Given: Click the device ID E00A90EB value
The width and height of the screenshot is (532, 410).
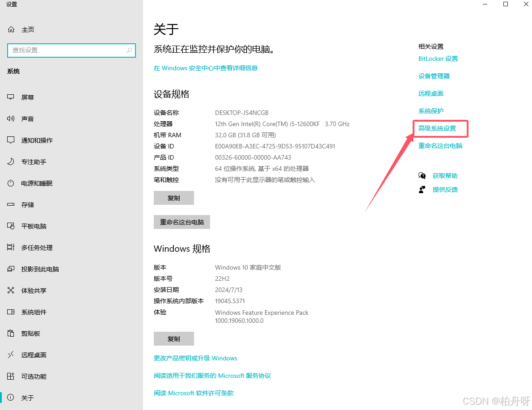Looking at the screenshot, I should [275, 146].
